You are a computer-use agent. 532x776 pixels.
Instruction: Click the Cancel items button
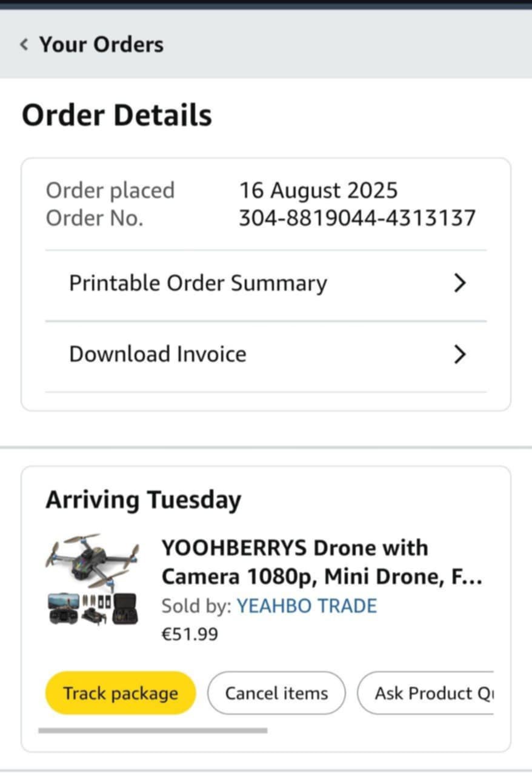pos(276,693)
